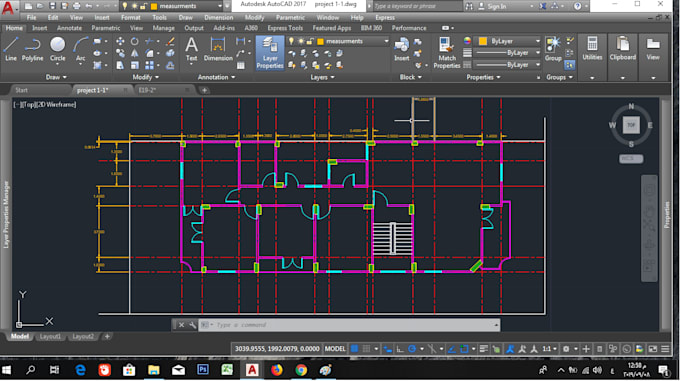
Task: Select the Line drawing tool
Action: (11, 49)
